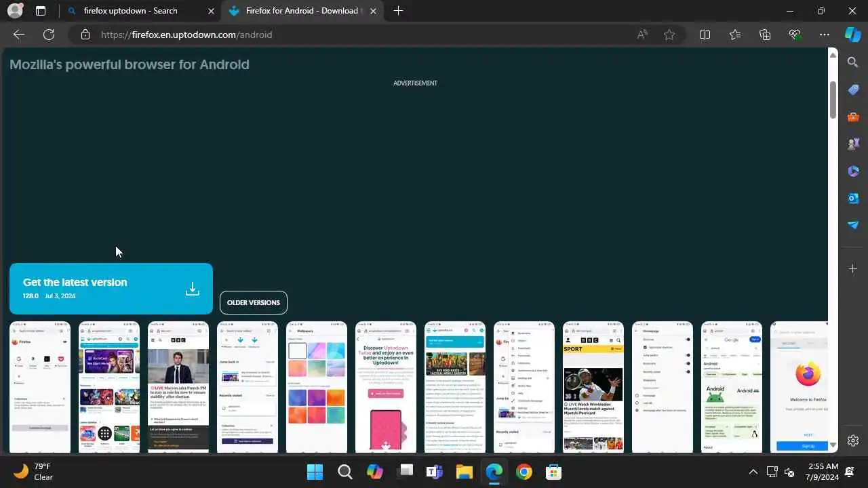
Task: Open the sidebar Shopping tag icon
Action: [x=853, y=89]
